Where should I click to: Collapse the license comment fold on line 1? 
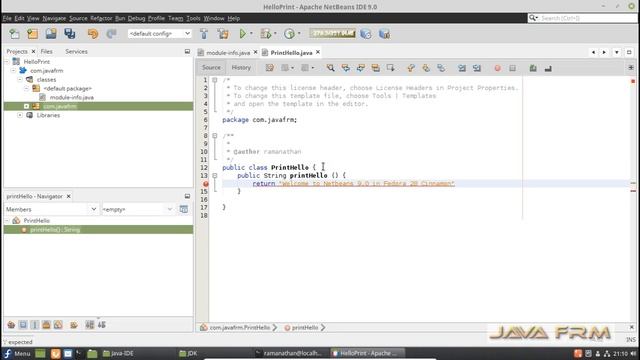pos(215,80)
